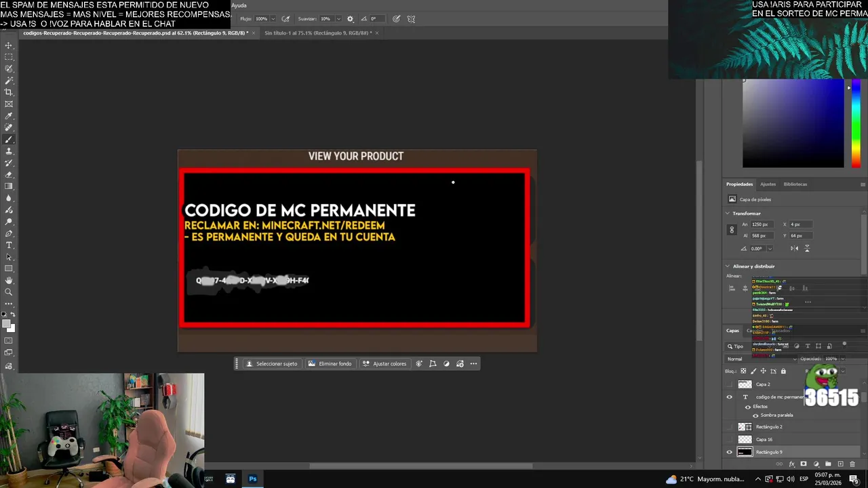Click the Eliminar fondo button
The width and height of the screenshot is (868, 488).
[x=330, y=364]
